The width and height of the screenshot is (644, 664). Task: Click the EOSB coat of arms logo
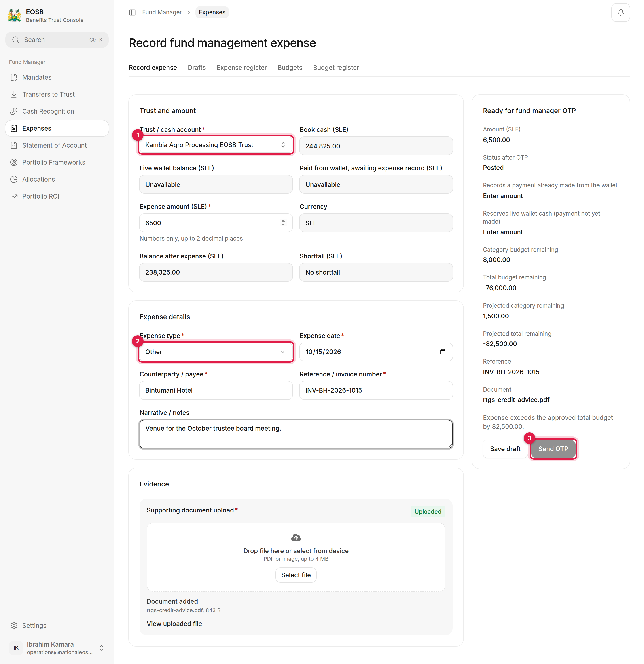(14, 16)
